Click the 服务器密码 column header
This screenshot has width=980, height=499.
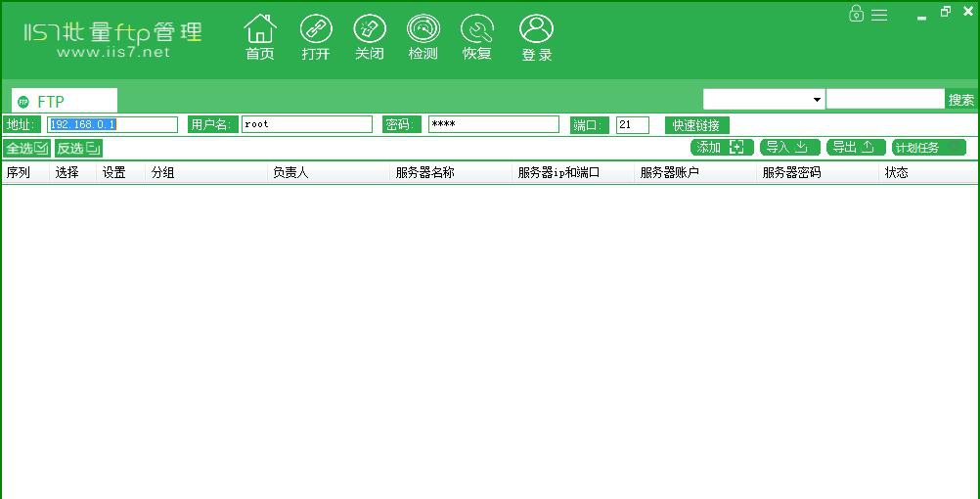pyautogui.click(x=818, y=172)
